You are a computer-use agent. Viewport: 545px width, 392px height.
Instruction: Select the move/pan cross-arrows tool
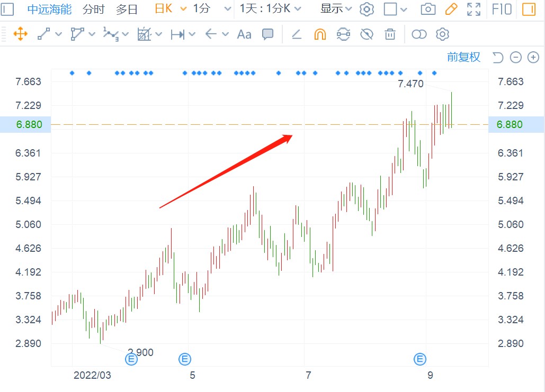(x=21, y=34)
